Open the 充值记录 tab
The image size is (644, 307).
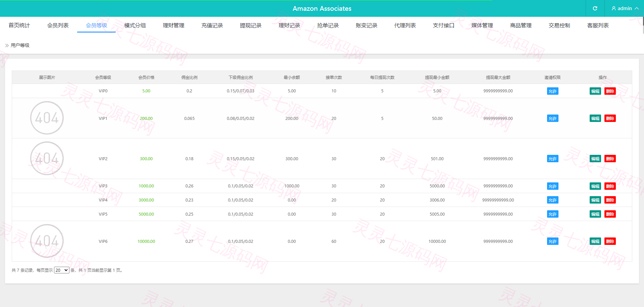(x=212, y=26)
